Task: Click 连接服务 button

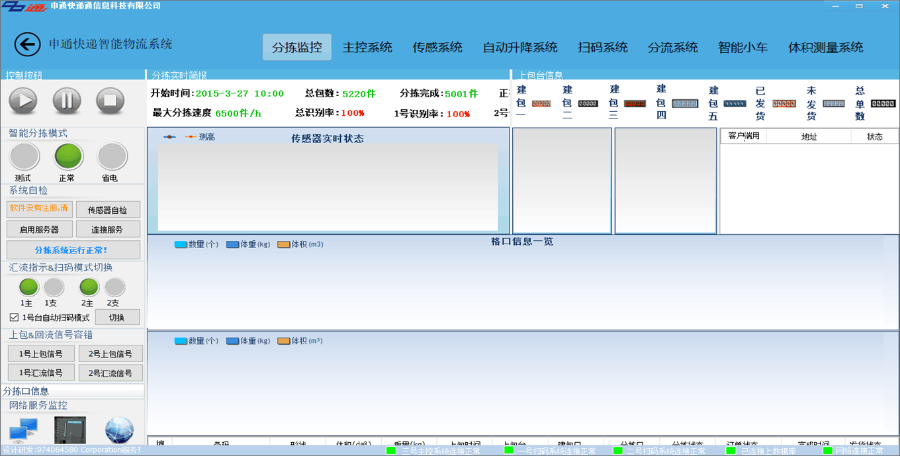Action: point(108,229)
